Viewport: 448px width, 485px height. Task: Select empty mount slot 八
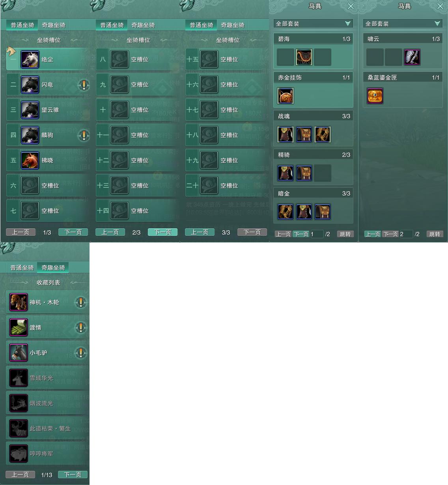point(136,60)
